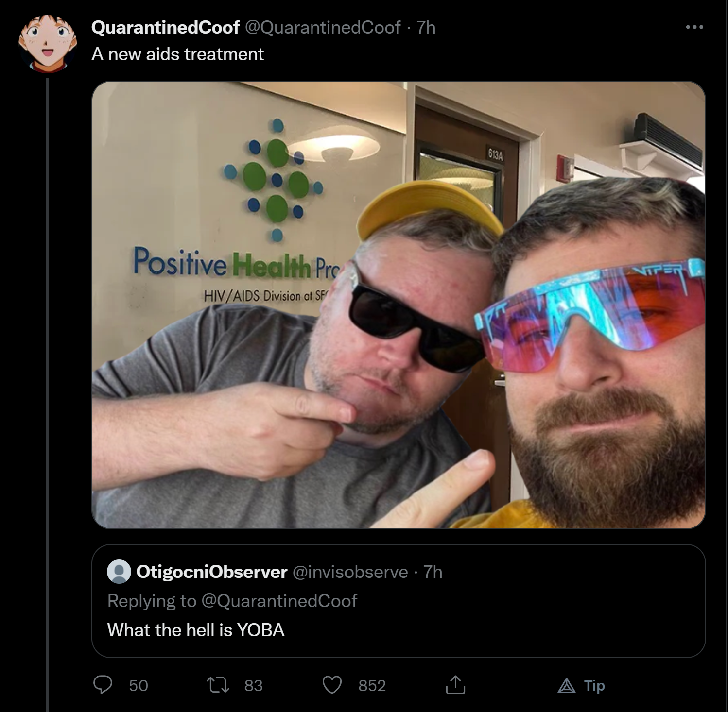Open the top tweet's 7h timestamp

[426, 28]
